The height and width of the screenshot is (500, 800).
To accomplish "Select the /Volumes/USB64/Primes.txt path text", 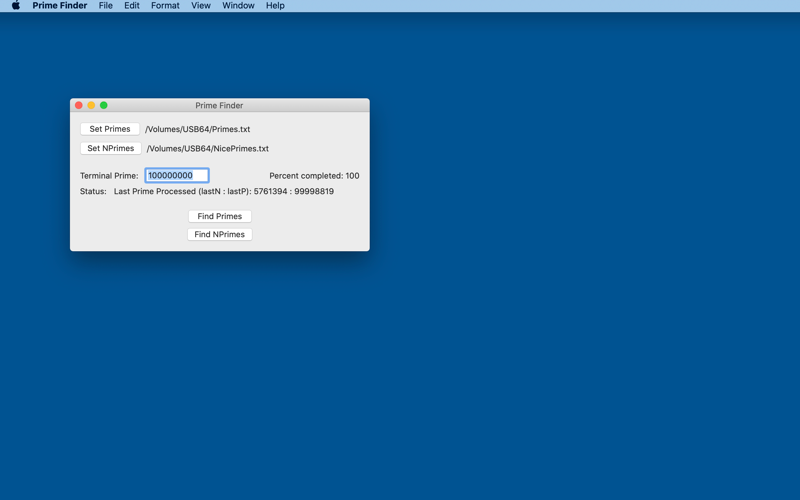I will click(x=197, y=130).
